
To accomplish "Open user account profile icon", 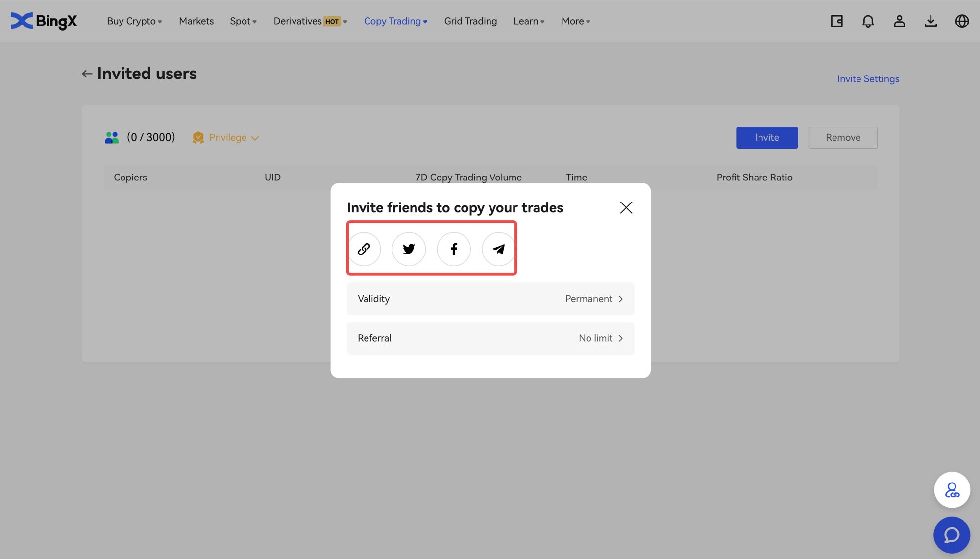I will pyautogui.click(x=899, y=21).
